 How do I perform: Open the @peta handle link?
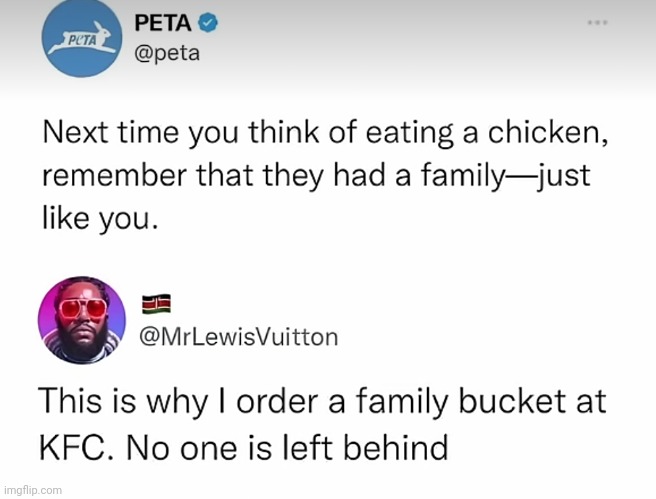(167, 54)
